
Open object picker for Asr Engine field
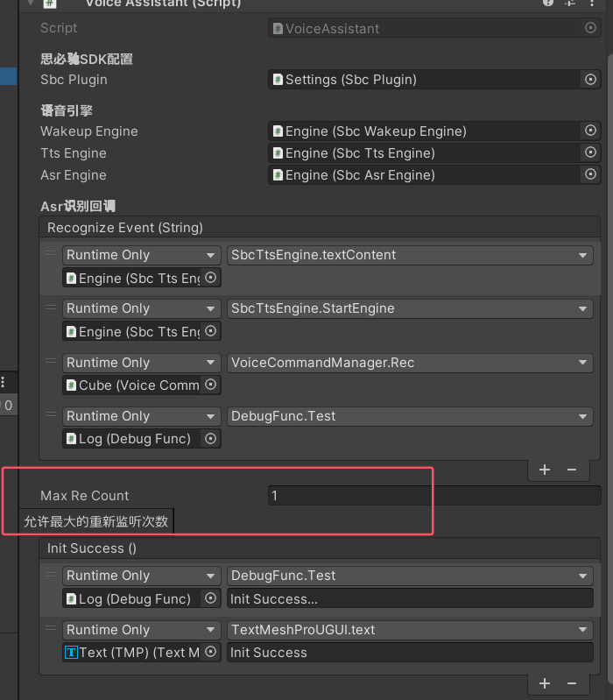(x=590, y=174)
